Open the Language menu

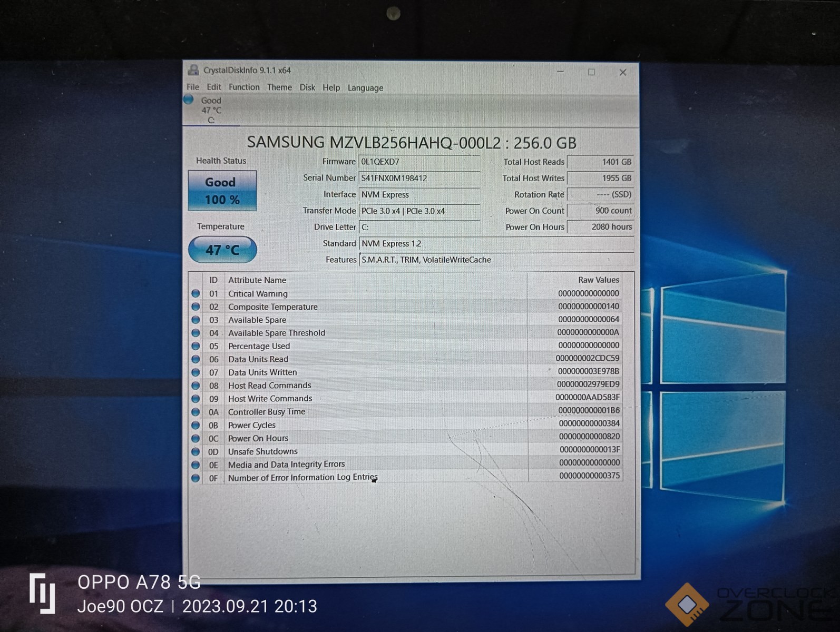pyautogui.click(x=365, y=88)
